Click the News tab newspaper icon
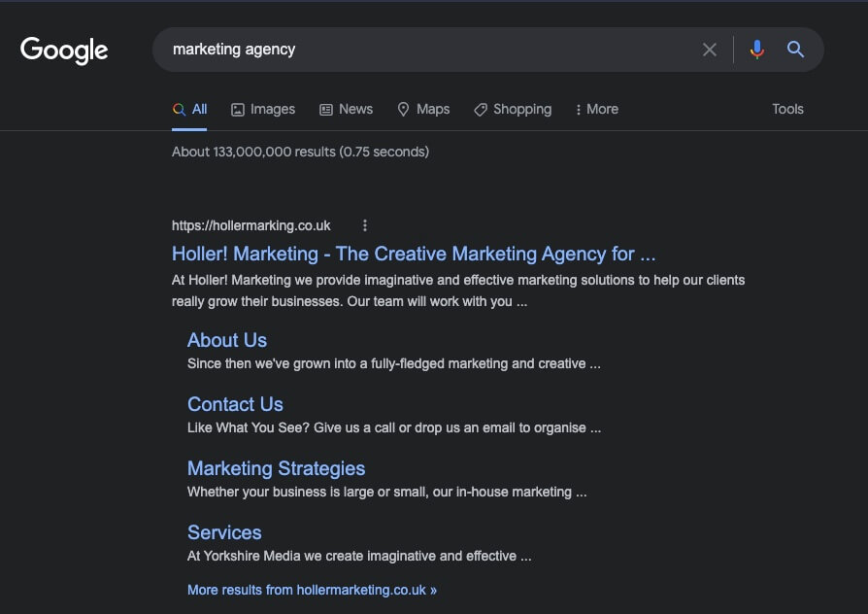Viewport: 868px width, 614px height. (x=326, y=110)
